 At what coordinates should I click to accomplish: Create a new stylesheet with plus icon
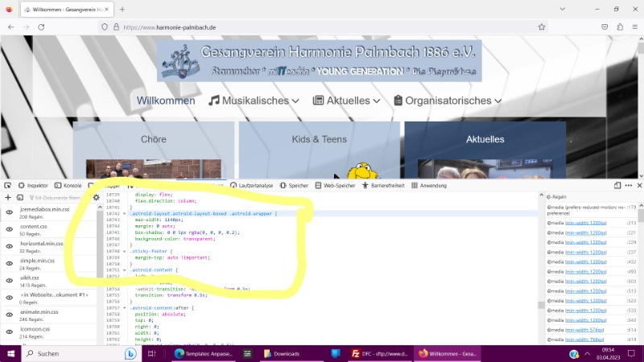click(x=8, y=197)
